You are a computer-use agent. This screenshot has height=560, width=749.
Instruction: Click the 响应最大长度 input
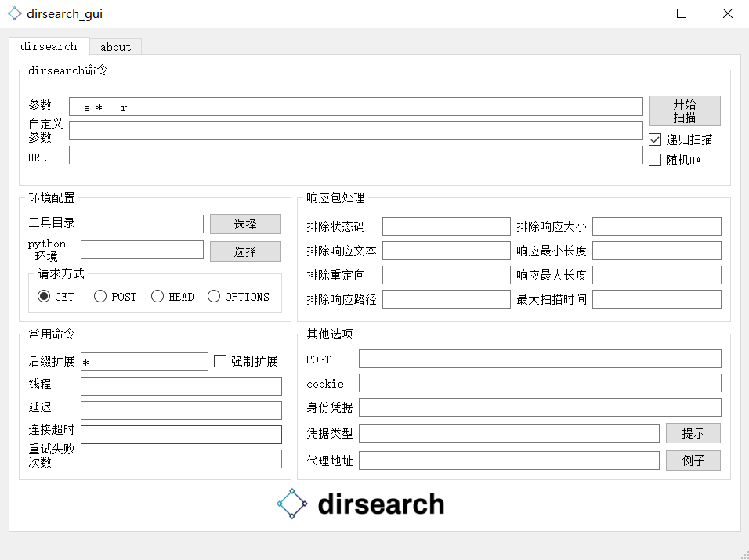(x=657, y=275)
